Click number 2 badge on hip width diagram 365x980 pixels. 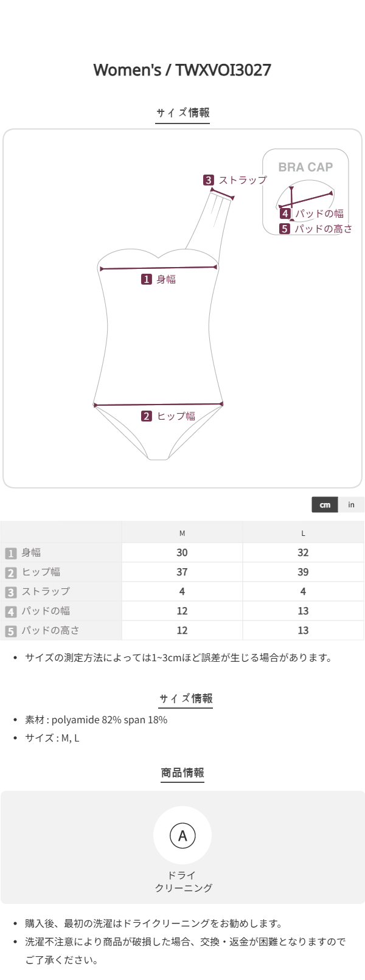(147, 416)
